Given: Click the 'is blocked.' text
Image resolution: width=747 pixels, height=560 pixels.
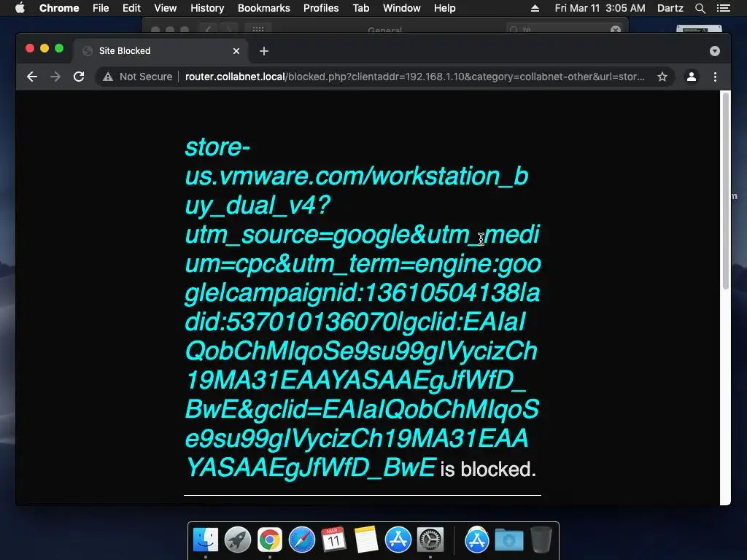Looking at the screenshot, I should (x=488, y=469).
